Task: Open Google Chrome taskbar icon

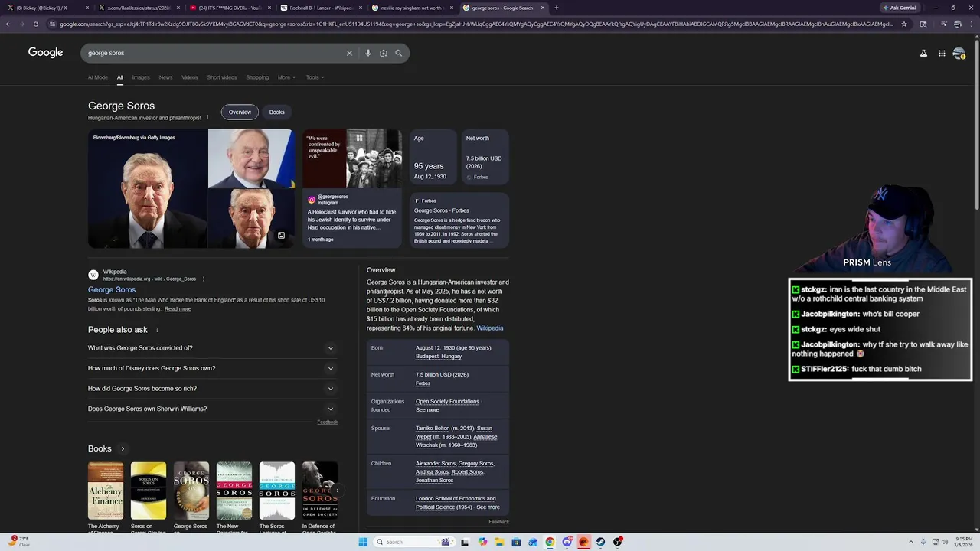Action: 550,542
